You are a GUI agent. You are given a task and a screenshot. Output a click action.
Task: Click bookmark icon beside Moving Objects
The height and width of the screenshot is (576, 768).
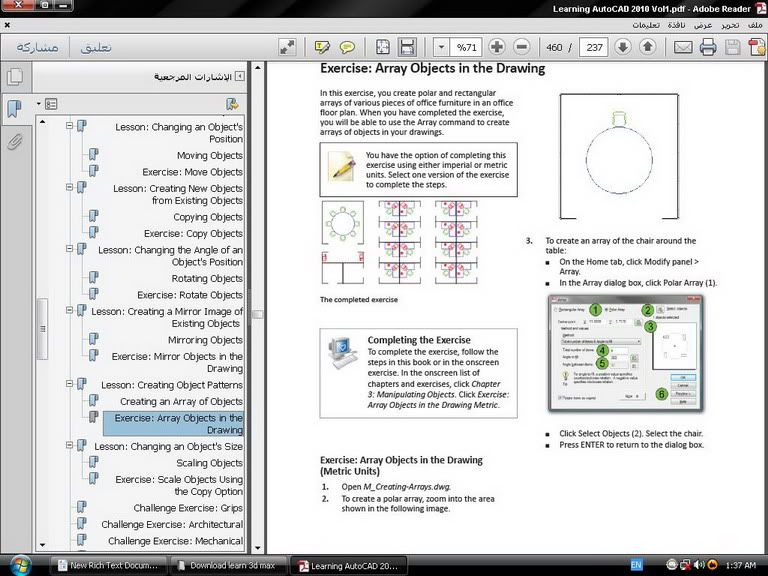[x=94, y=155]
